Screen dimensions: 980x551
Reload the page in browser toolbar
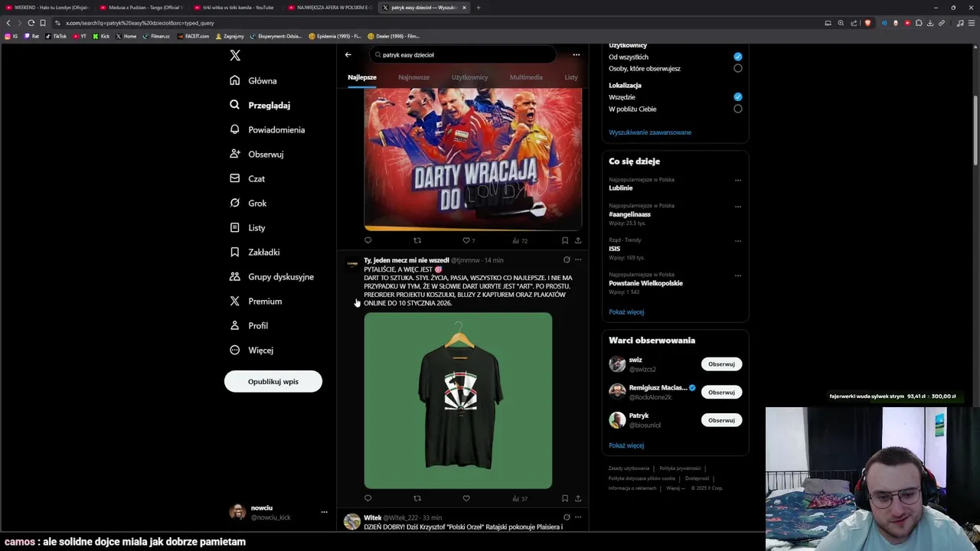point(31,23)
